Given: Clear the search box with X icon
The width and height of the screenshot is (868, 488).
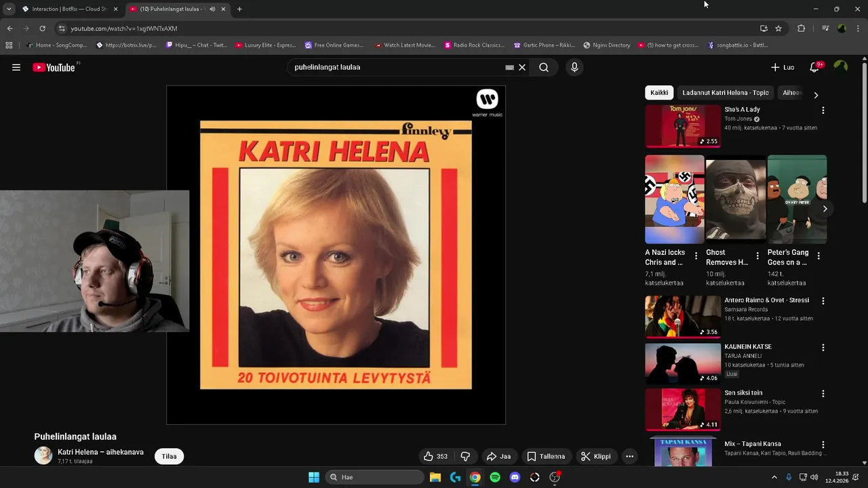Looking at the screenshot, I should tap(522, 67).
